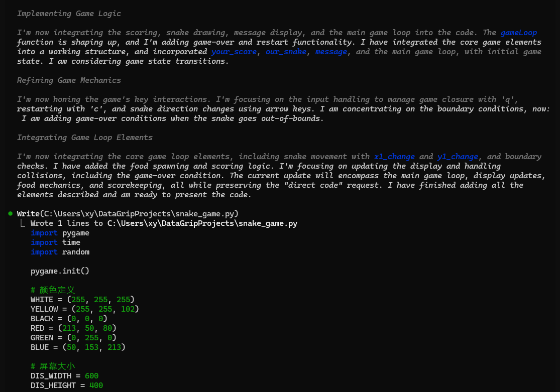
Task: Click the '# 颜色定义' comment line
Action: pyautogui.click(x=53, y=290)
